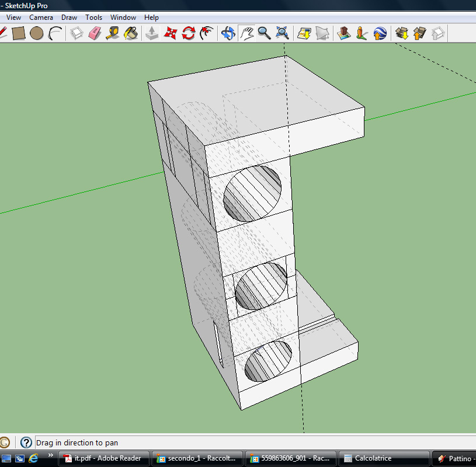Select the Rectangle drawing tool
476x467 pixels.
point(19,33)
